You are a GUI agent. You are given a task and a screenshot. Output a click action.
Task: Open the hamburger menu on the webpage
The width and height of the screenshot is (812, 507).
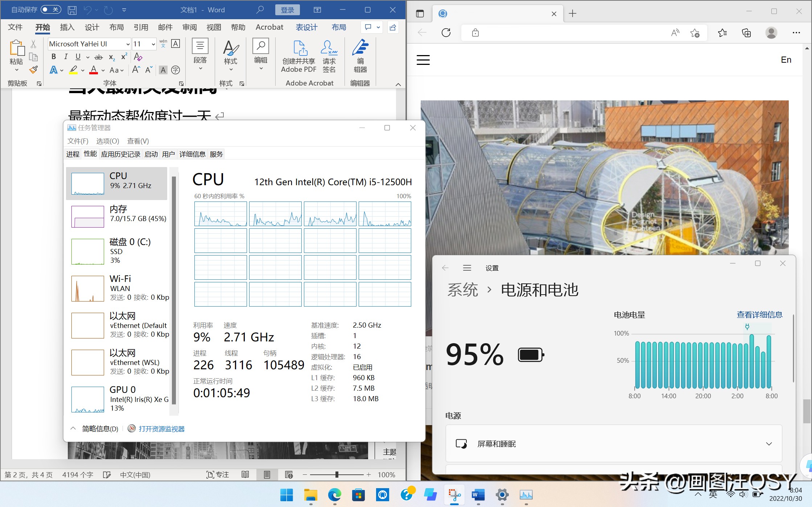pos(423,60)
